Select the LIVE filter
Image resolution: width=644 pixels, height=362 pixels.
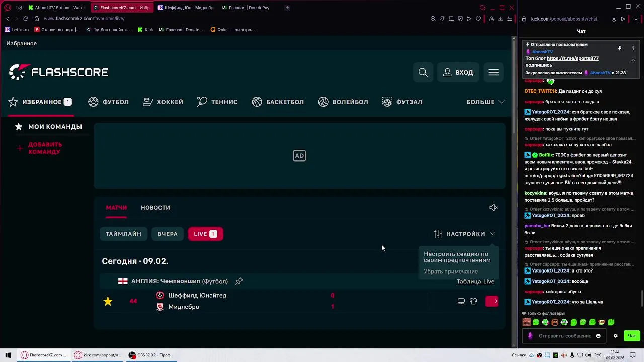point(205,234)
